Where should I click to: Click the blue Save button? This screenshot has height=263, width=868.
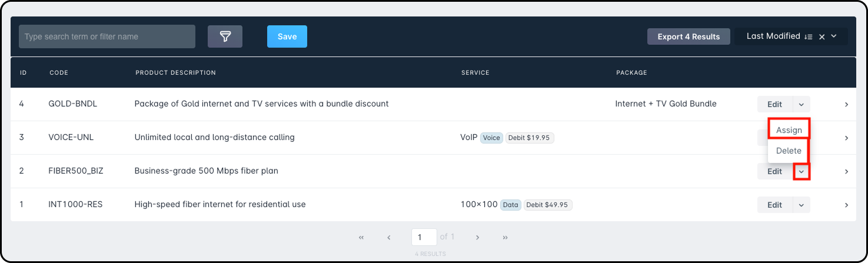click(287, 36)
